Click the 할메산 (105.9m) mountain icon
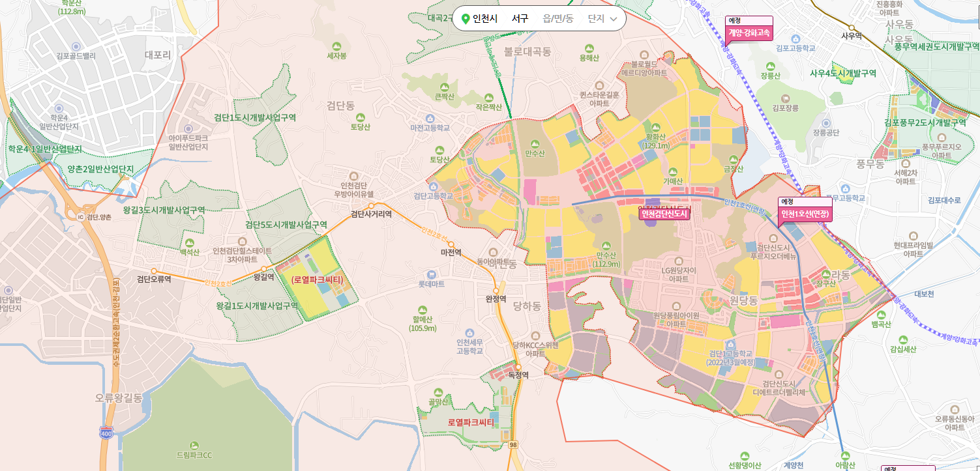This screenshot has width=980, height=471. [x=422, y=309]
